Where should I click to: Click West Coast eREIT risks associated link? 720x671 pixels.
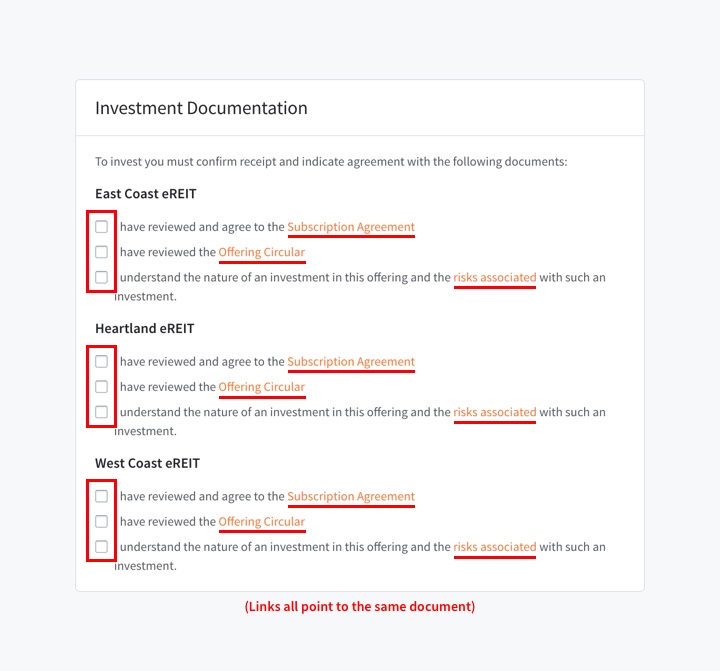pyautogui.click(x=494, y=547)
